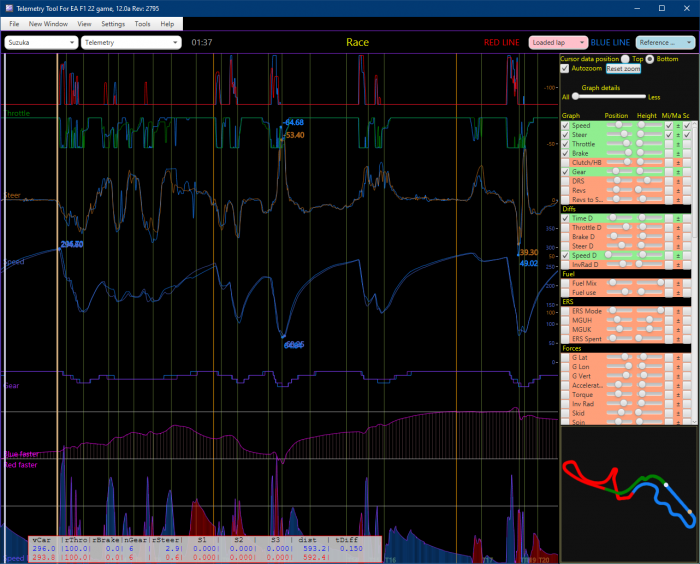Screen dimensions: 700x564
Task: Click the ± button in the G Lat row
Action: coord(678,358)
